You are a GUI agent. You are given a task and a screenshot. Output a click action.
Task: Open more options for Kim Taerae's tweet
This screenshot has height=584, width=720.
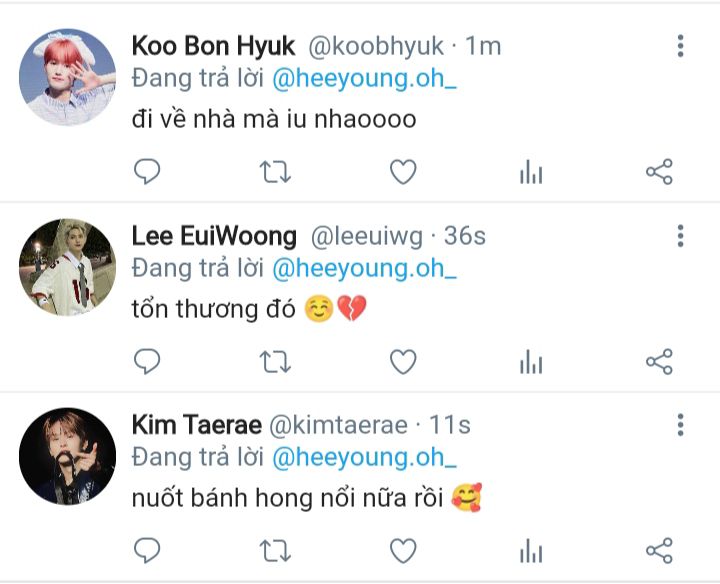680,425
